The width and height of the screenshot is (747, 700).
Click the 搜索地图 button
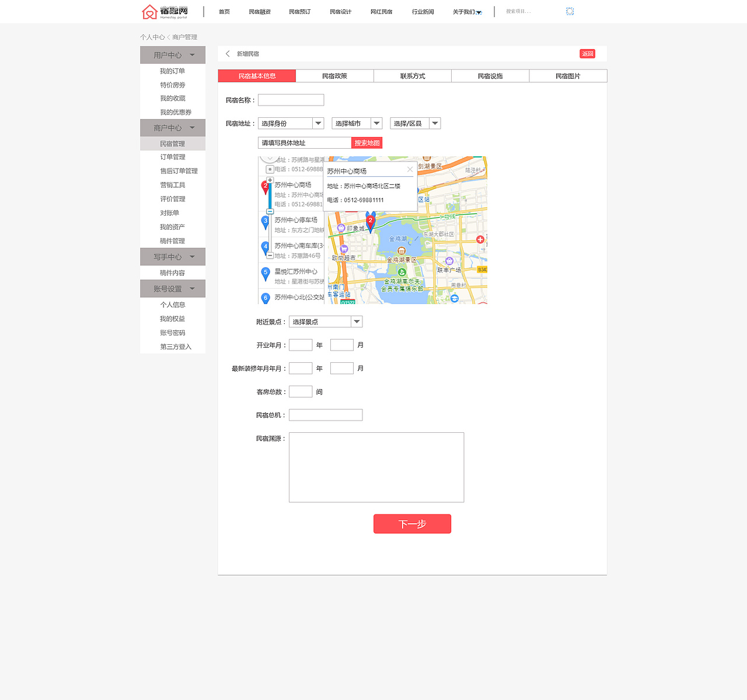tap(366, 142)
